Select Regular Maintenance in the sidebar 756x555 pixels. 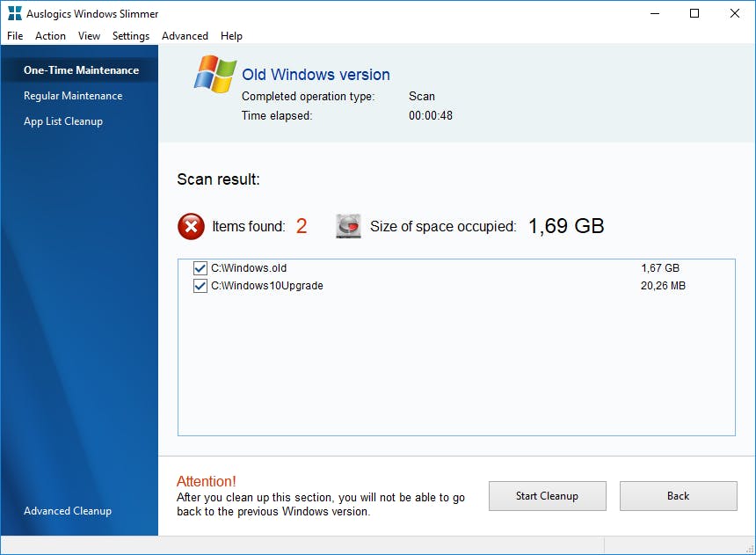(73, 95)
